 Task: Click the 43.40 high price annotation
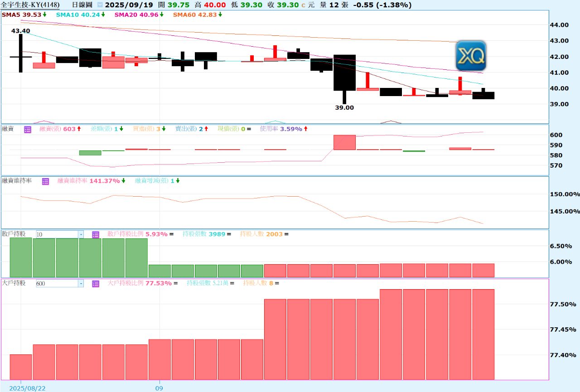point(21,31)
